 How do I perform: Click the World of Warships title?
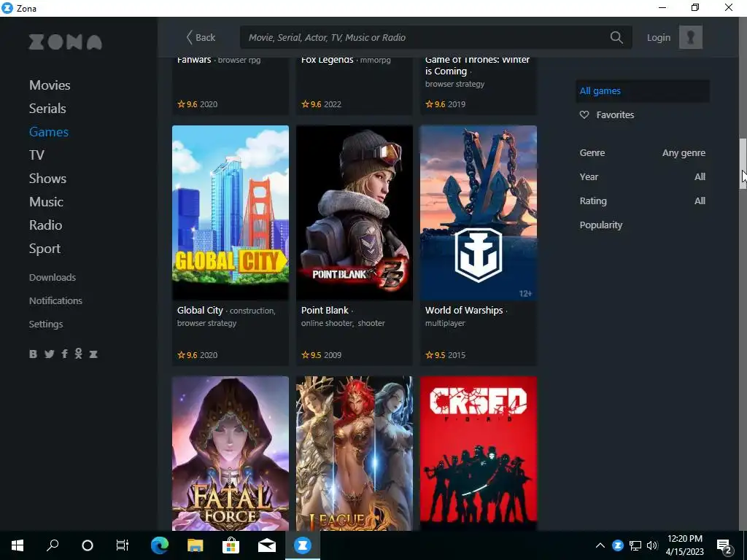click(464, 311)
